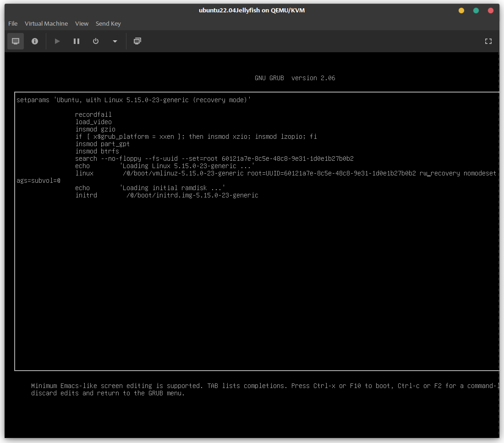504x443 pixels.
Task: Expand the shutdown options dropdown arrow
Action: [x=115, y=41]
